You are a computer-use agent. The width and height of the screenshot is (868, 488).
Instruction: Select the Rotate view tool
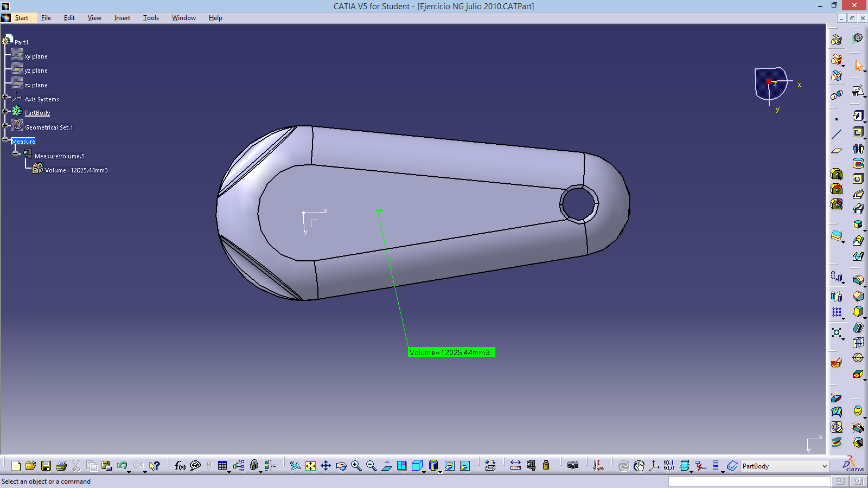(341, 466)
